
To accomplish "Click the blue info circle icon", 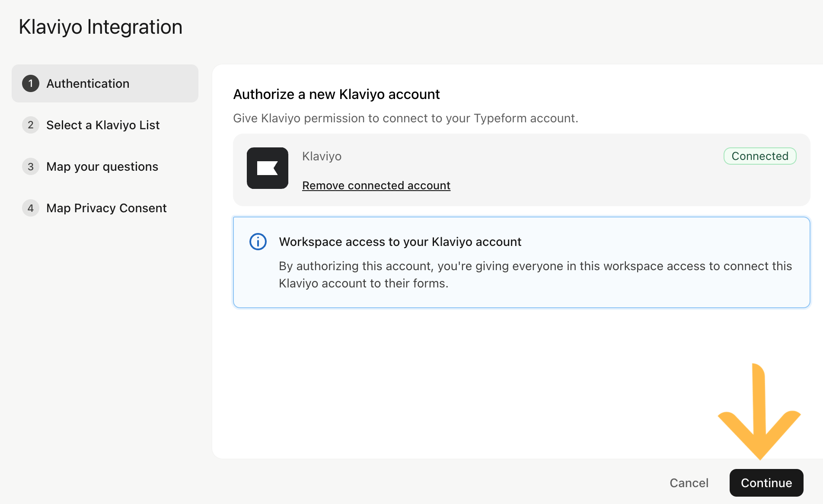I will [258, 242].
